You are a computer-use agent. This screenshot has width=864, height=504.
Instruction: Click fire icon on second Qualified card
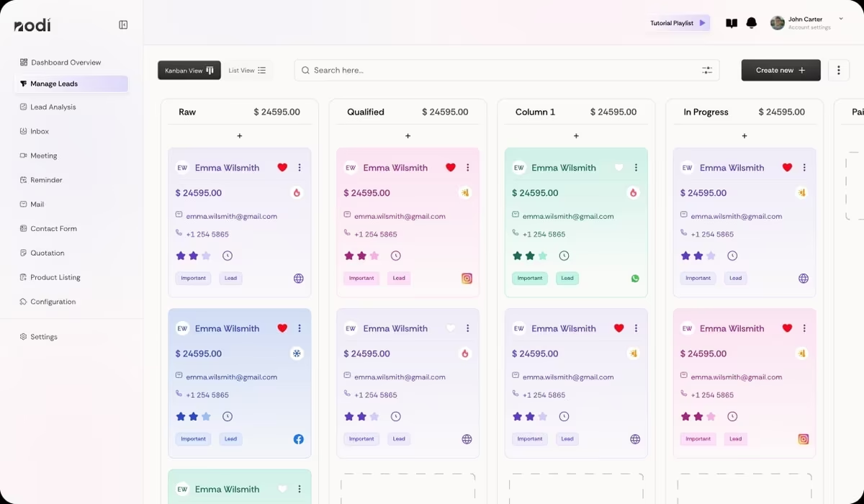[x=465, y=354]
